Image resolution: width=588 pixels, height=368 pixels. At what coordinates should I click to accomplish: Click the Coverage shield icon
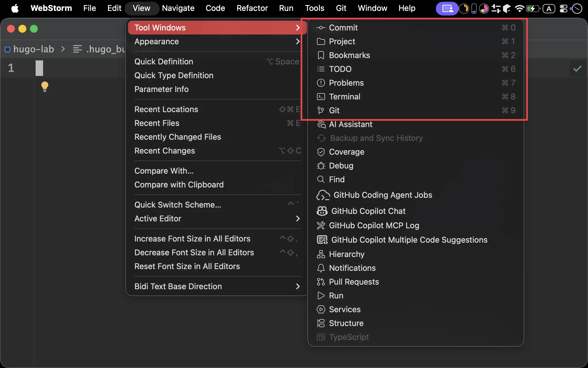[x=321, y=152]
